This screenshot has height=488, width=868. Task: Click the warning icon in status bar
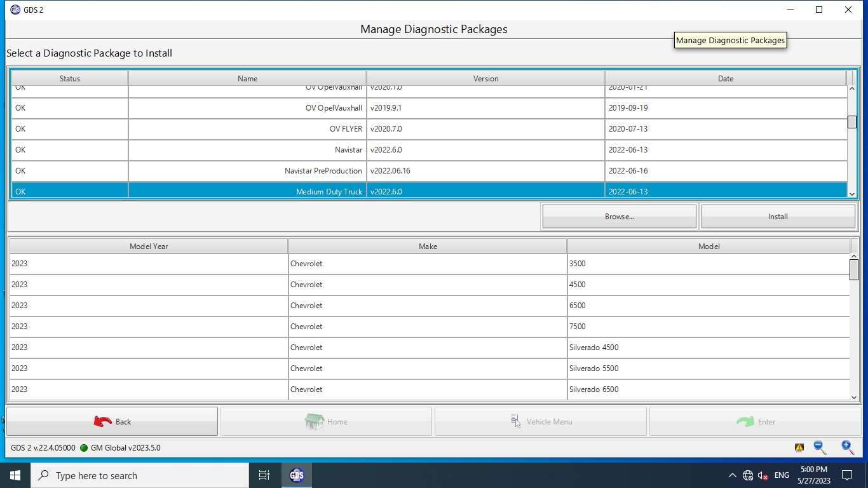(x=799, y=448)
